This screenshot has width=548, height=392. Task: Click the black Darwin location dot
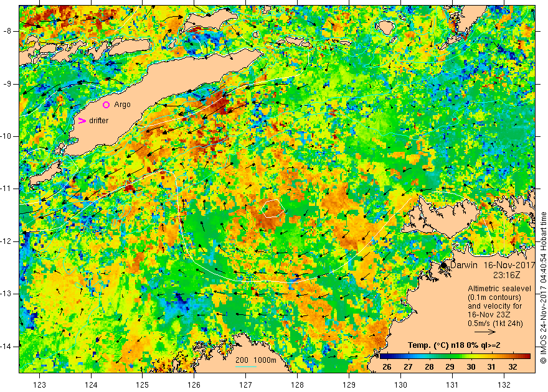443,265
